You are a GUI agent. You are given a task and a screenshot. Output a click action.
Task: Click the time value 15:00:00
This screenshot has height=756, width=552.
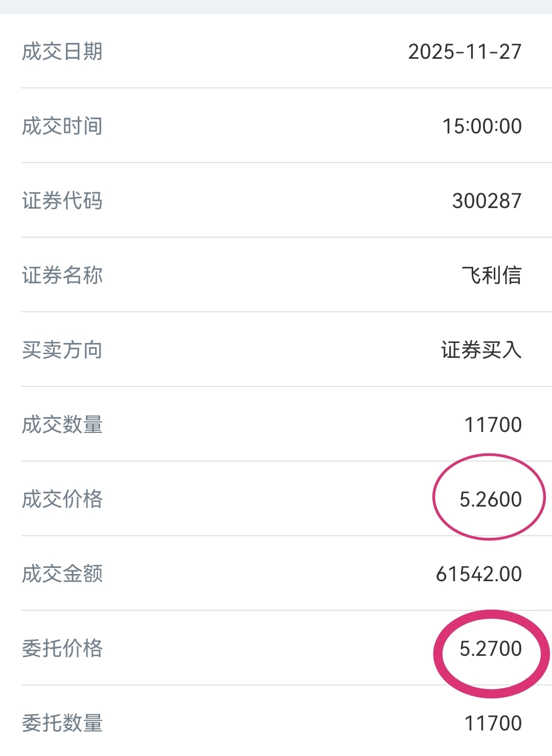coord(481,126)
